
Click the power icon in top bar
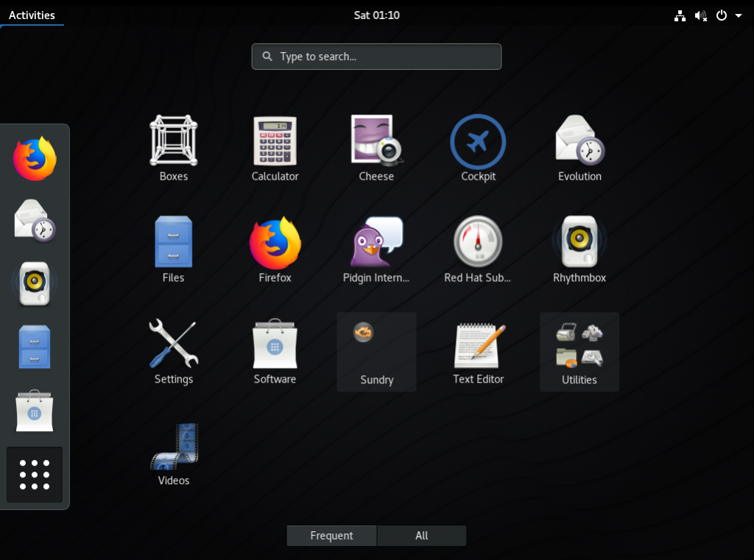[x=722, y=15]
